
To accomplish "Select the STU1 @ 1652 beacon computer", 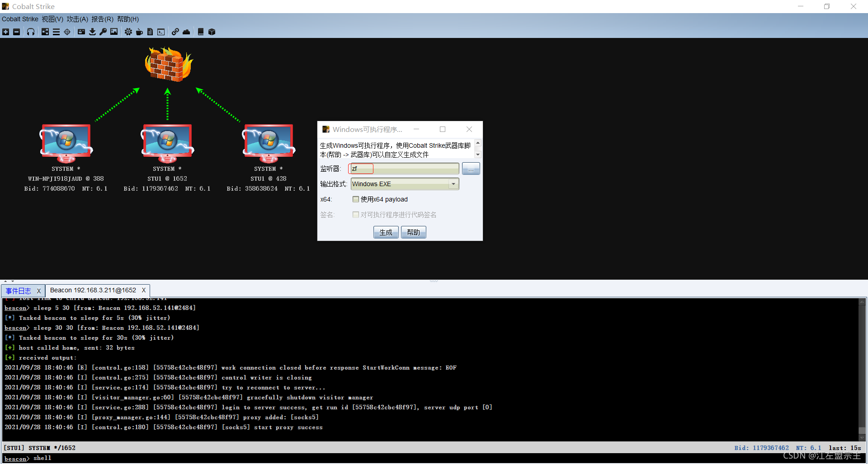I will point(167,143).
